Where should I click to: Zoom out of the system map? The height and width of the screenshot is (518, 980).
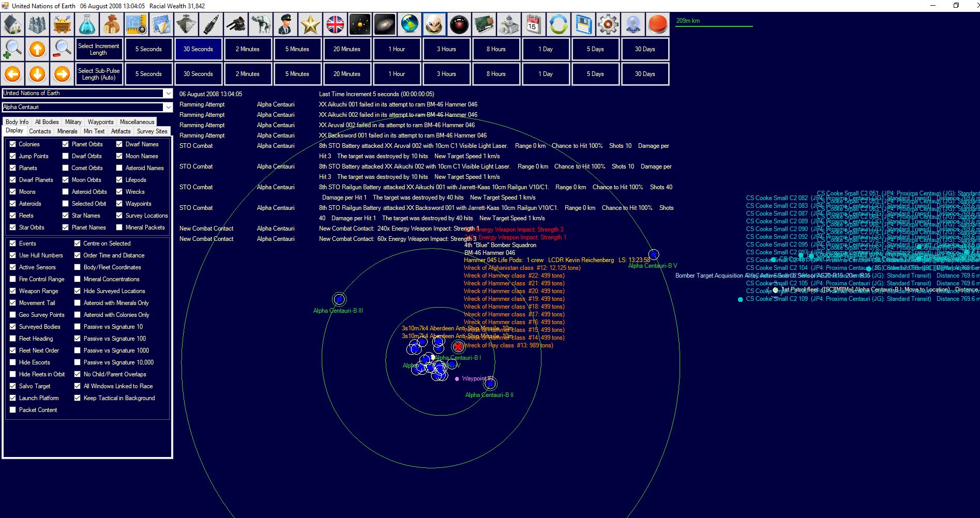pyautogui.click(x=62, y=49)
